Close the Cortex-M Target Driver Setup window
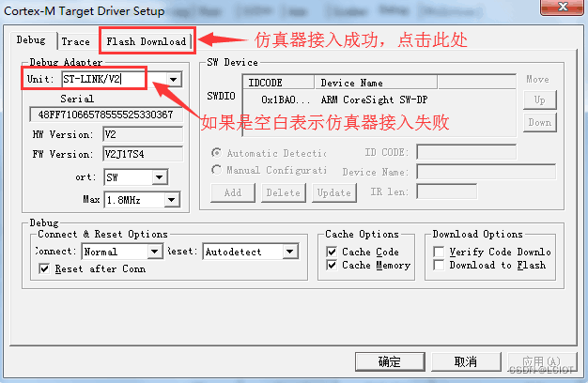This screenshot has width=588, height=383. 563,7
